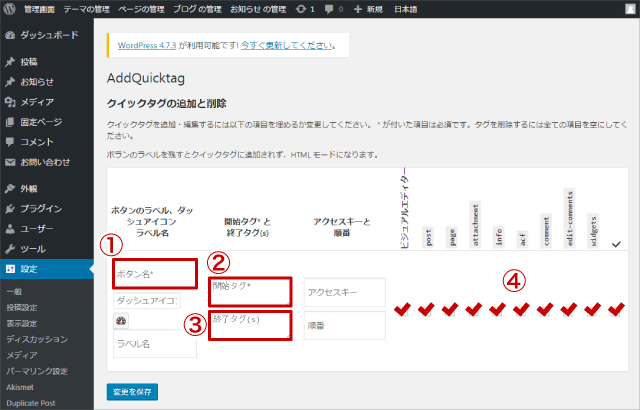Open 表示設定 settings submenu

(x=22, y=323)
